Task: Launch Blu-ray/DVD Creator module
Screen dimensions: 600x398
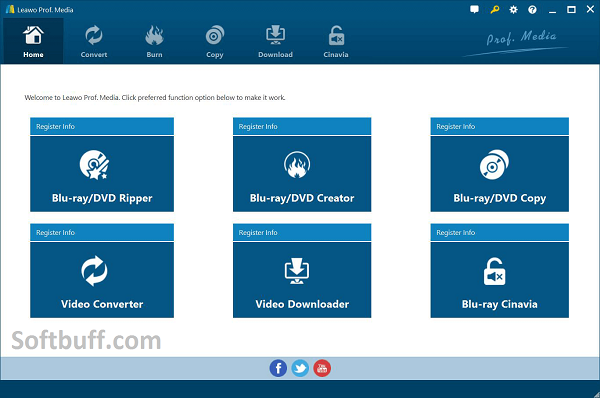Action: (302, 174)
